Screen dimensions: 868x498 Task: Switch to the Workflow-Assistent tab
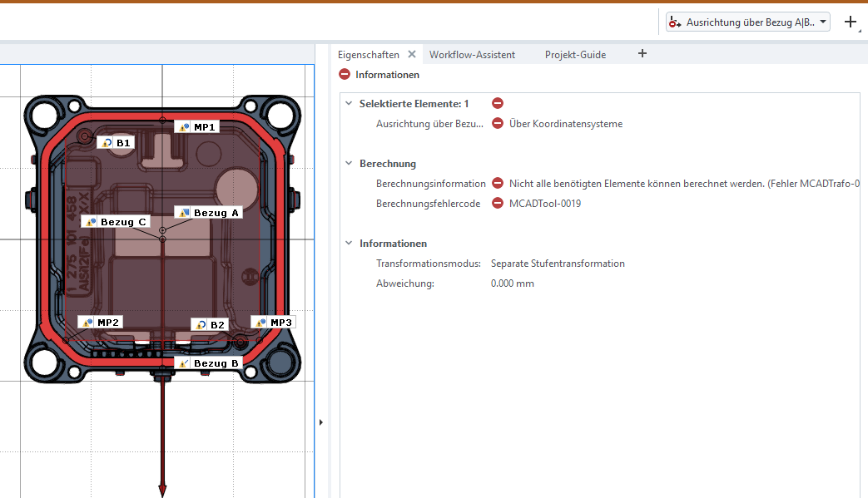point(472,55)
